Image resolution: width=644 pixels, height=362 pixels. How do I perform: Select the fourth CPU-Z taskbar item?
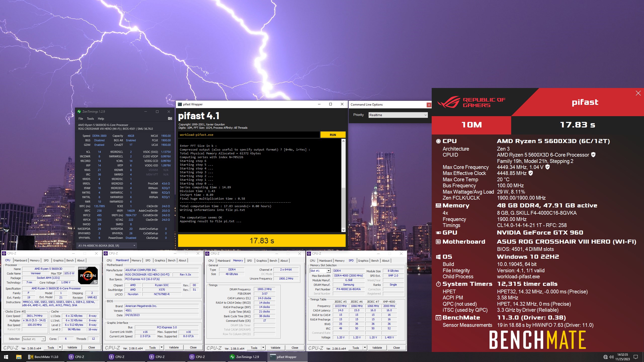pyautogui.click(x=206, y=357)
